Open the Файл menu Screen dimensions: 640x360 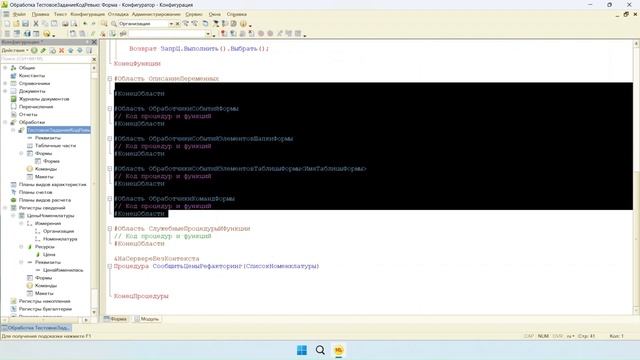tap(19, 14)
